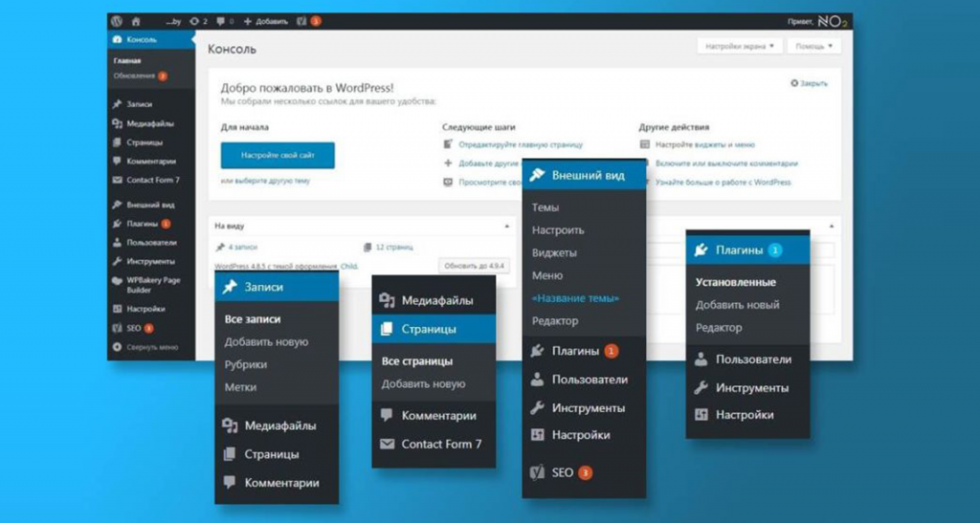
Task: Open the Настройки экрана dropdown
Action: (x=740, y=46)
